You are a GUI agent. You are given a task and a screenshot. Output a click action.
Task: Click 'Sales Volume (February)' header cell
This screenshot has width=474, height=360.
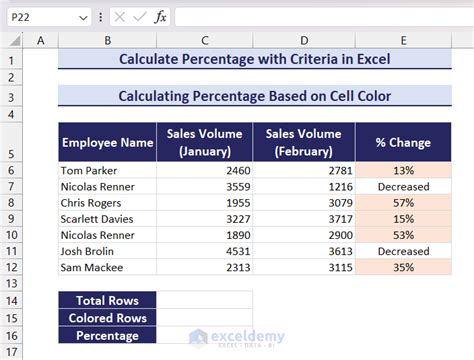[x=304, y=142]
